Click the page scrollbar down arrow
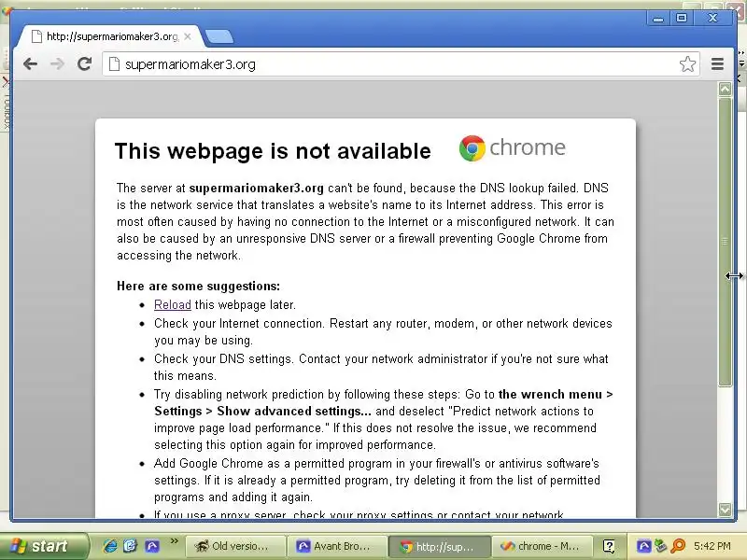This screenshot has width=747, height=560. coord(726,509)
